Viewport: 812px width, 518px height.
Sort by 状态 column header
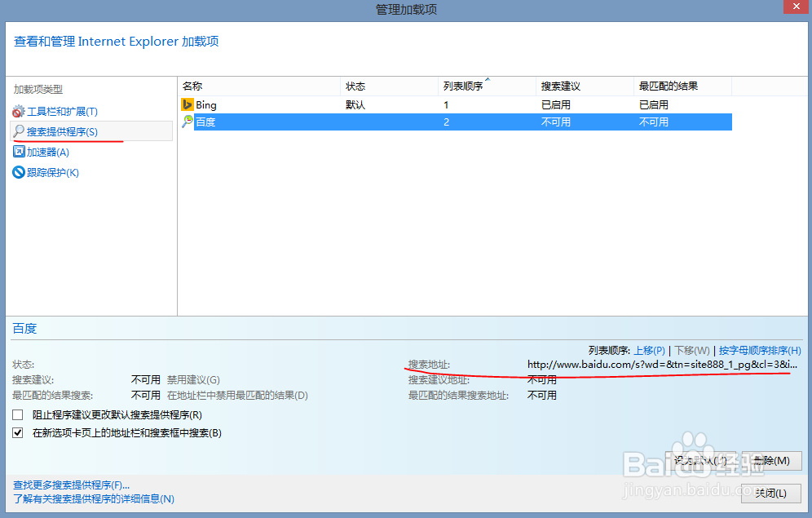coord(389,86)
